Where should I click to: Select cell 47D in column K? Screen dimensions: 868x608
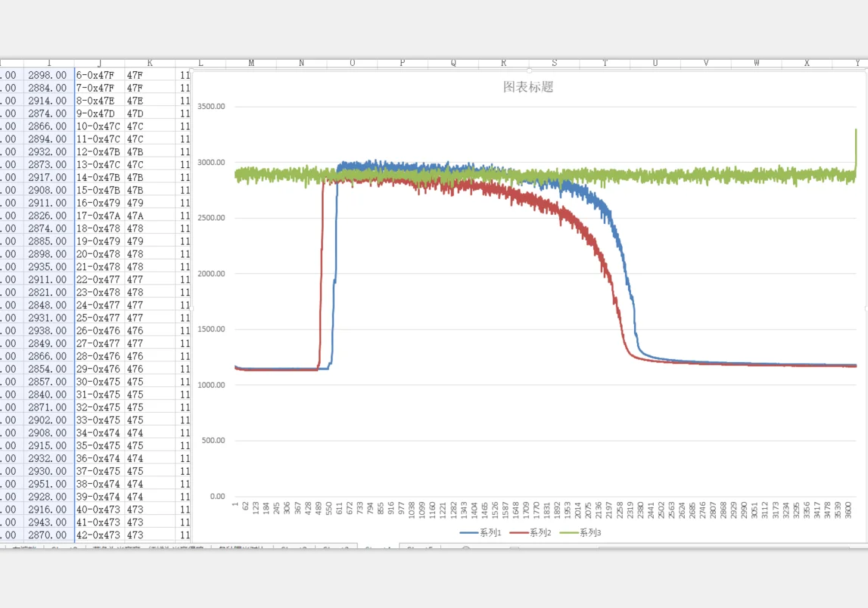pyautogui.click(x=150, y=113)
